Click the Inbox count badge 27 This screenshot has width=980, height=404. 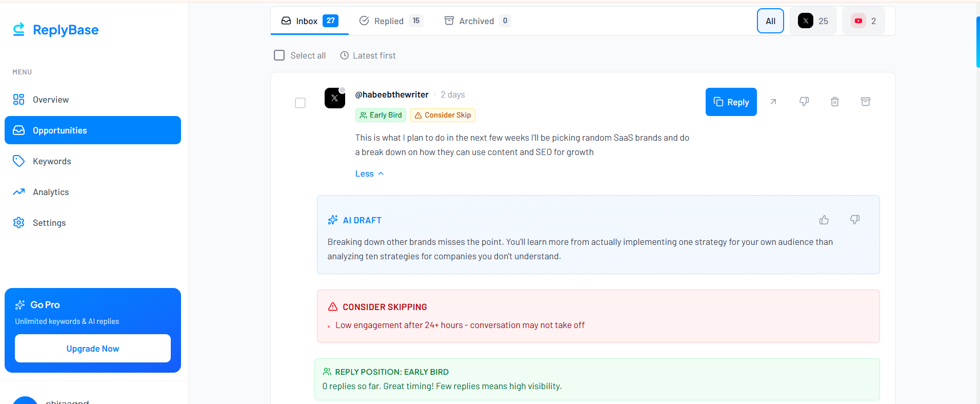point(330,21)
